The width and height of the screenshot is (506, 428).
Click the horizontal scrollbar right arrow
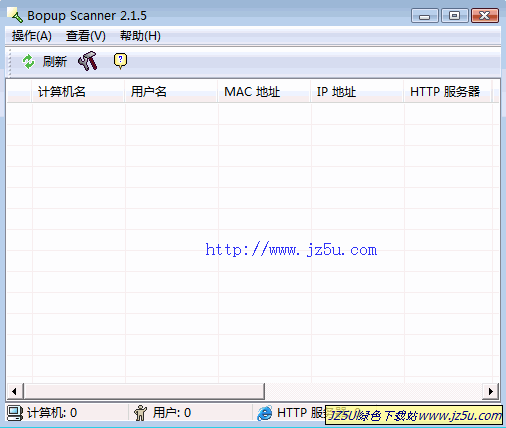click(491, 391)
